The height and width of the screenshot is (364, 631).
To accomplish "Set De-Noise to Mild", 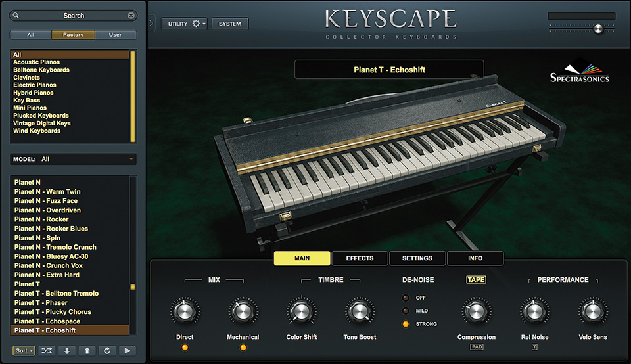I will 406,311.
